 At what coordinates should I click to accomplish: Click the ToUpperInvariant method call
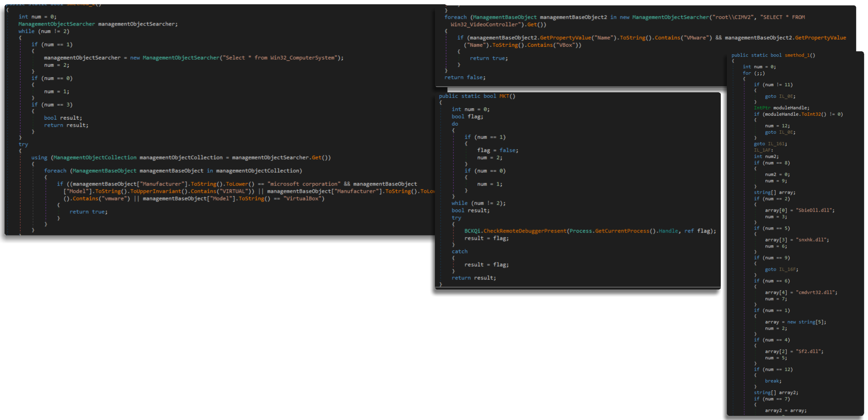tap(156, 191)
